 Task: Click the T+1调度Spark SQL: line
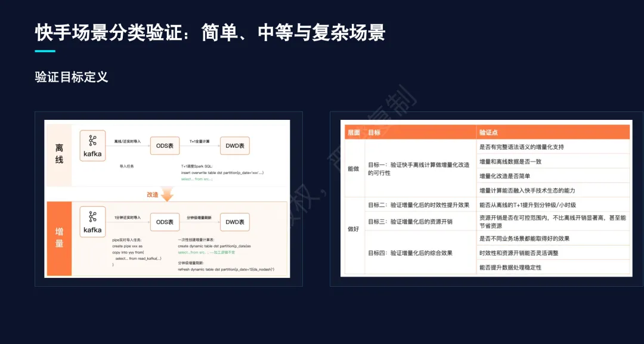pyautogui.click(x=197, y=166)
